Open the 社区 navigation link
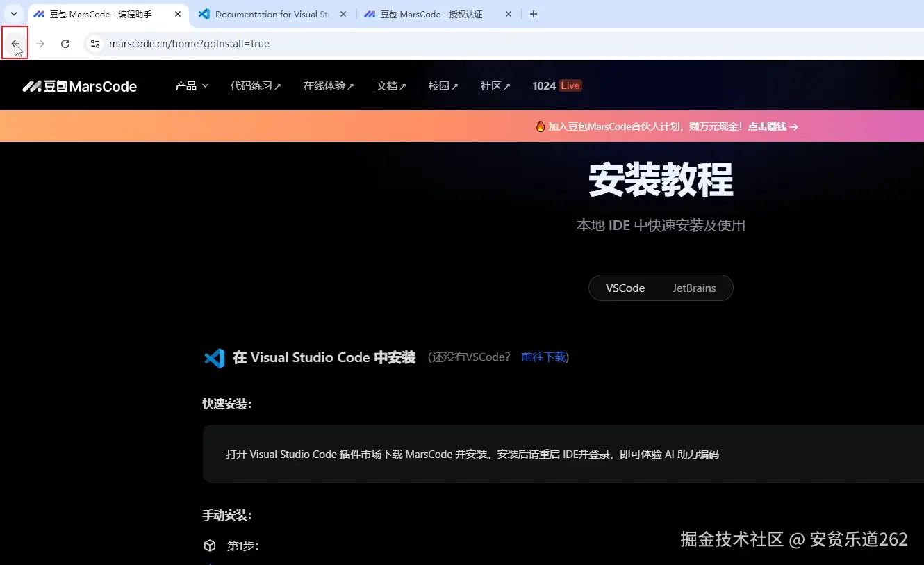924x565 pixels. (x=495, y=86)
